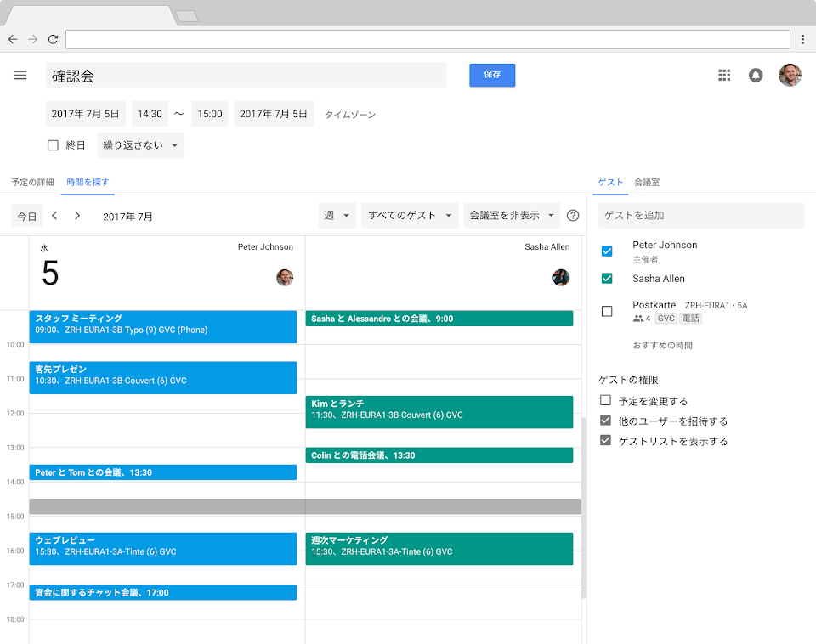Toggle the 終日 all-day checkbox

(53, 145)
